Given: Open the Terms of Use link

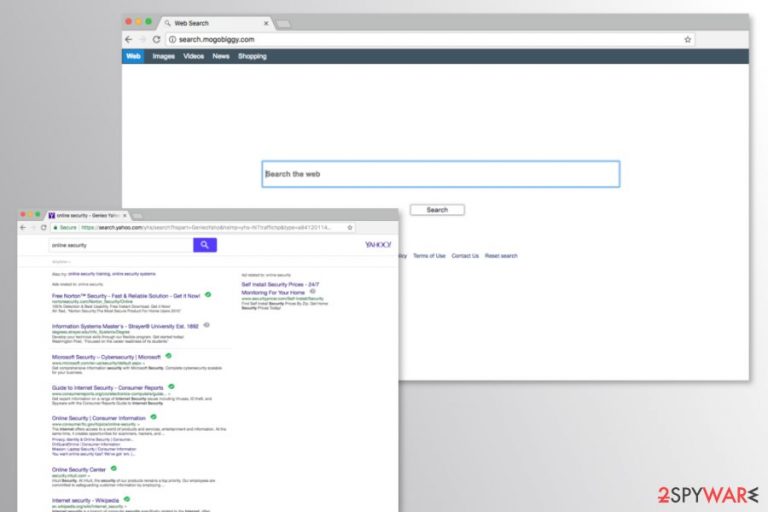Looking at the screenshot, I should (x=429, y=256).
